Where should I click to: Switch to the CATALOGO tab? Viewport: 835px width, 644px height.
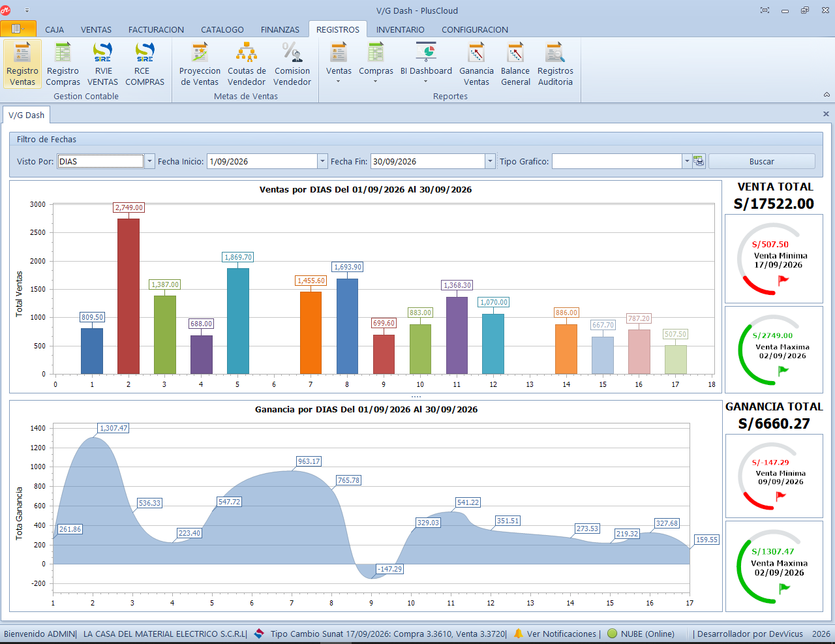click(222, 29)
